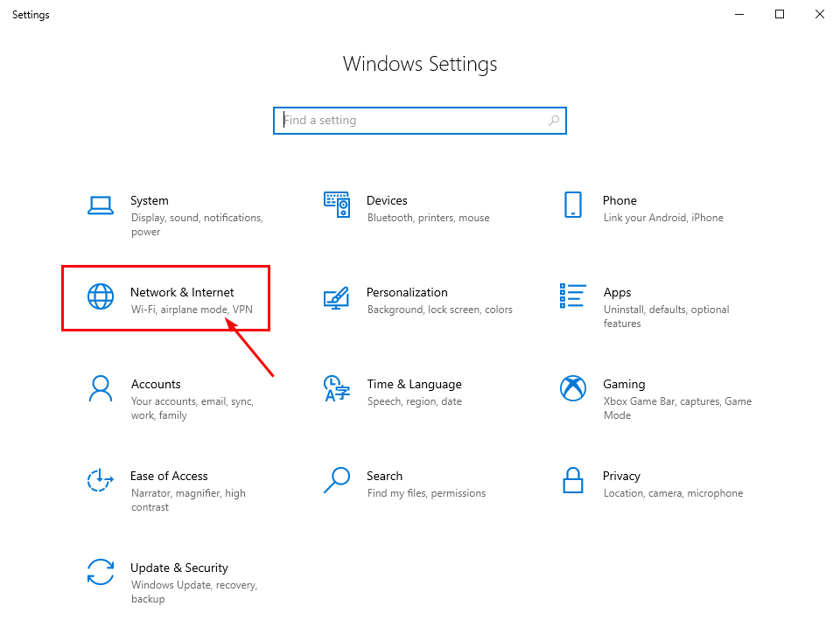Open the System settings title

(x=150, y=200)
